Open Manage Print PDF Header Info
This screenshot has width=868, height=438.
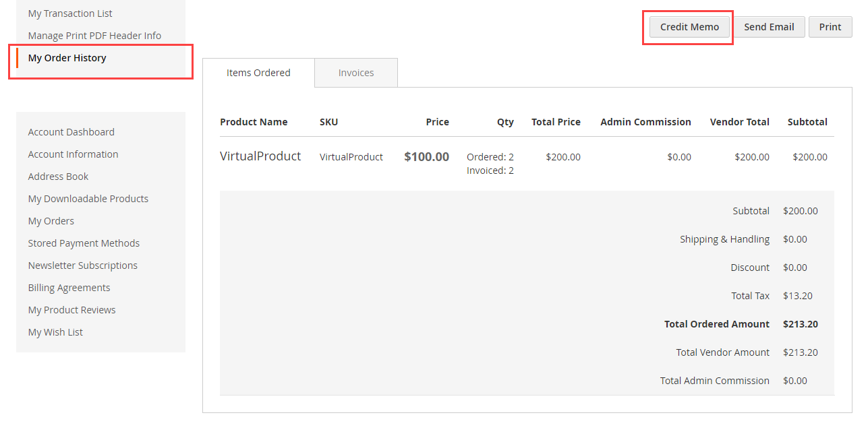click(x=94, y=36)
